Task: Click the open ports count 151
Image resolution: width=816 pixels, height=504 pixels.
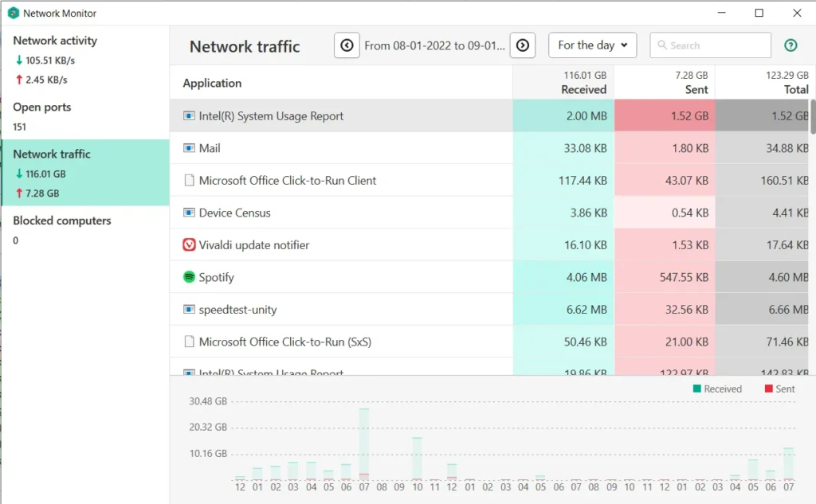Action: (x=19, y=127)
